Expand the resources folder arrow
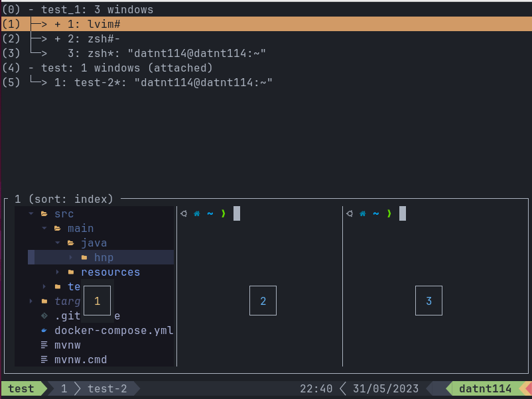The height and width of the screenshot is (399, 532). (x=58, y=272)
